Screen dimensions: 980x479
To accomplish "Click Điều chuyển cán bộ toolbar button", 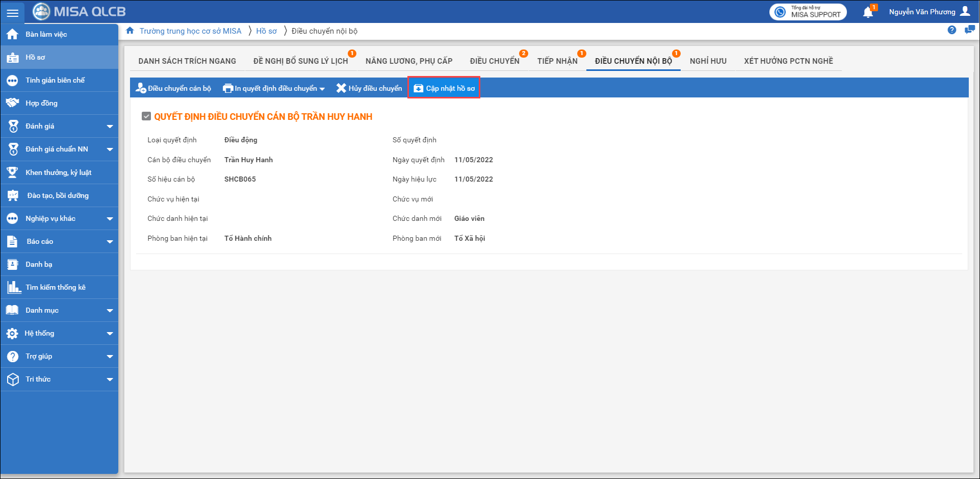I will pyautogui.click(x=173, y=88).
